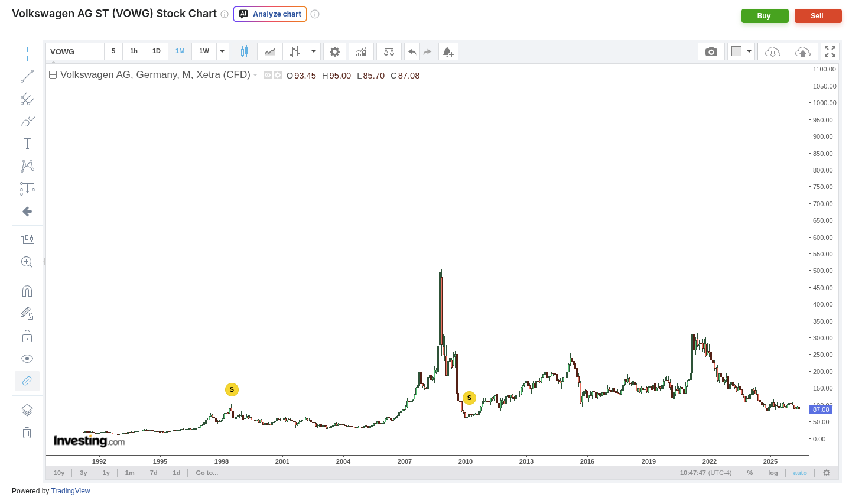Viewport: 849px width, 504px height.
Task: Set time range to 10y
Action: [x=59, y=473]
